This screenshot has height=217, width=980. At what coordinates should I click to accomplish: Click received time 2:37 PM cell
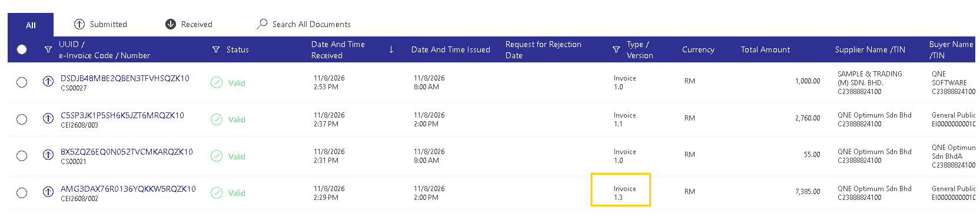click(326, 124)
